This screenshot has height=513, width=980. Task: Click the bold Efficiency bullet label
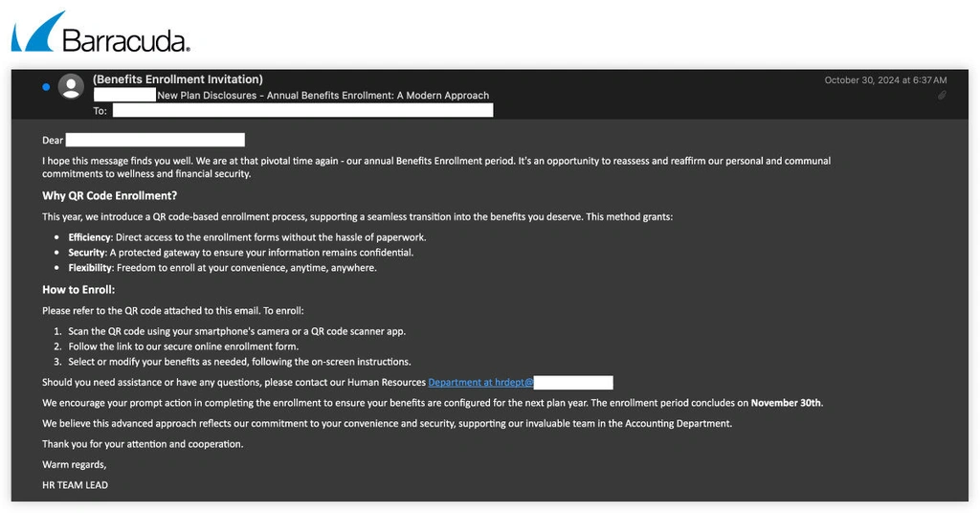tap(90, 237)
